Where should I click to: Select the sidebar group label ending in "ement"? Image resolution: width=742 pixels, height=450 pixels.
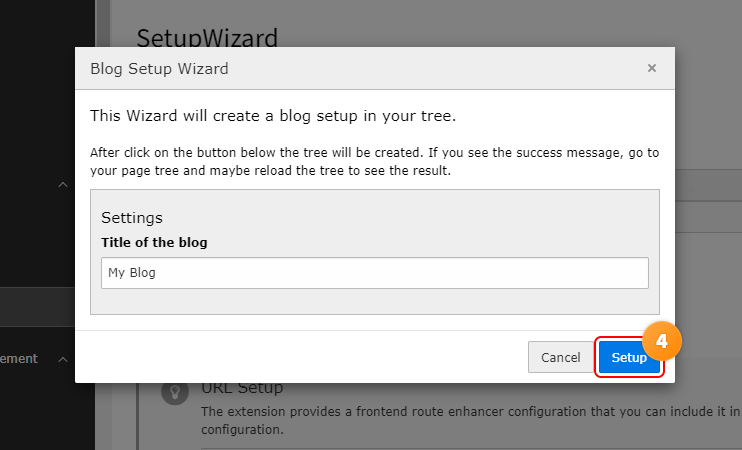(x=20, y=358)
